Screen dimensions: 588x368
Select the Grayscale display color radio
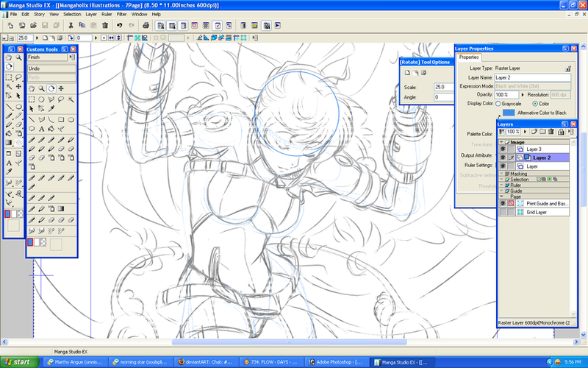click(498, 104)
